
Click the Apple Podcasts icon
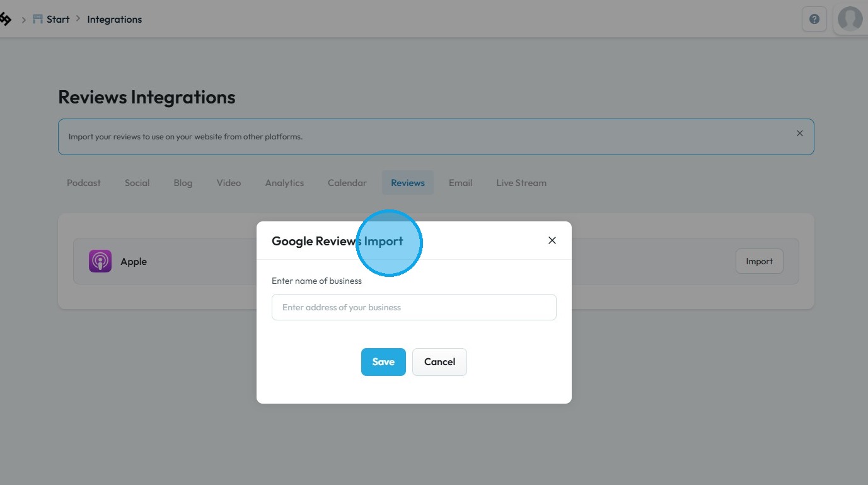point(100,261)
